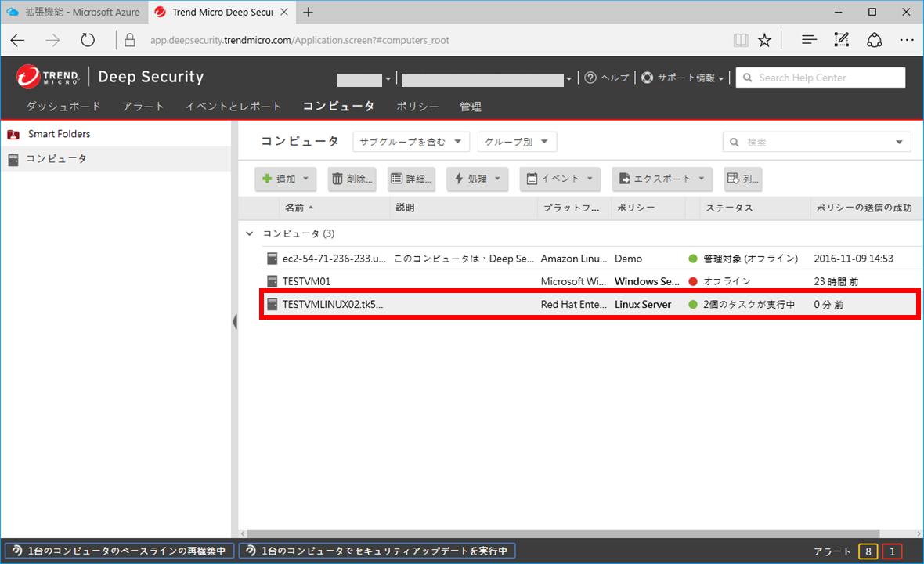This screenshot has width=924, height=564.
Task: Sort by the 名前 column header
Action: [334, 208]
